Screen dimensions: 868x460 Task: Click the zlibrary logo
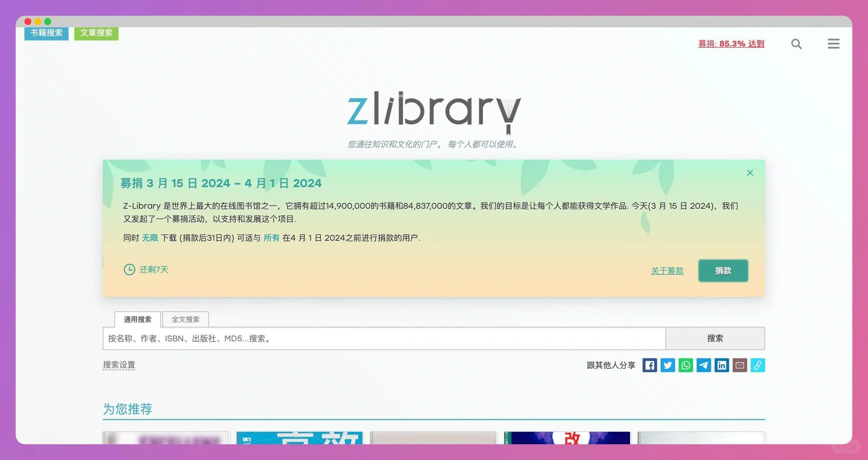coord(434,113)
